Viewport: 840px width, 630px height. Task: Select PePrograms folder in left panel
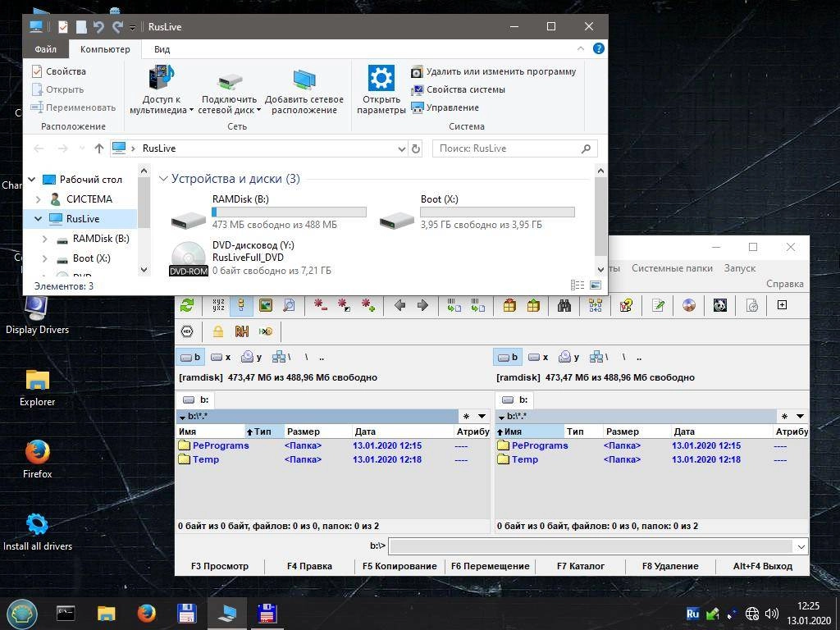click(x=221, y=445)
